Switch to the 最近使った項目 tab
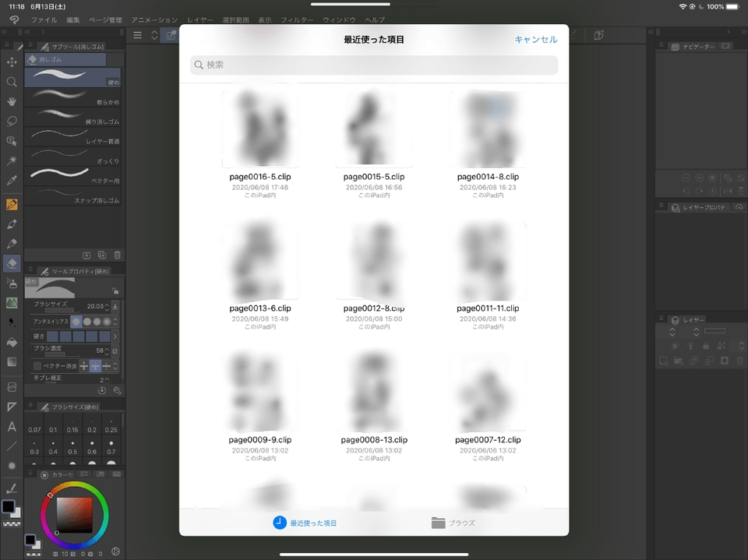 305,523
